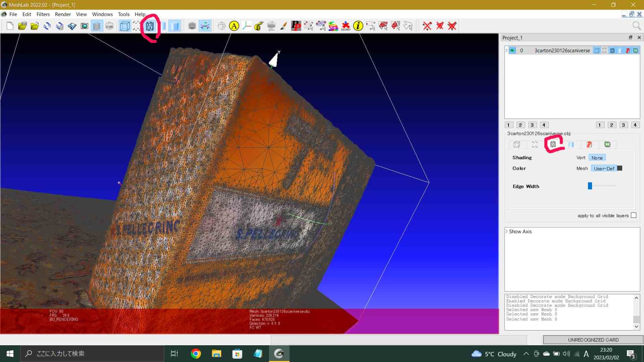Open the Filters menu

click(43, 14)
